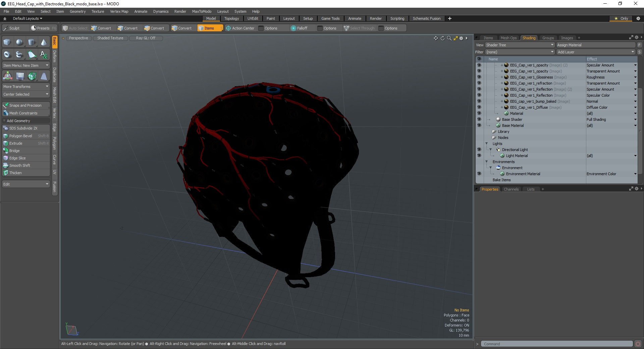Choose the text tool icon

coord(44,54)
